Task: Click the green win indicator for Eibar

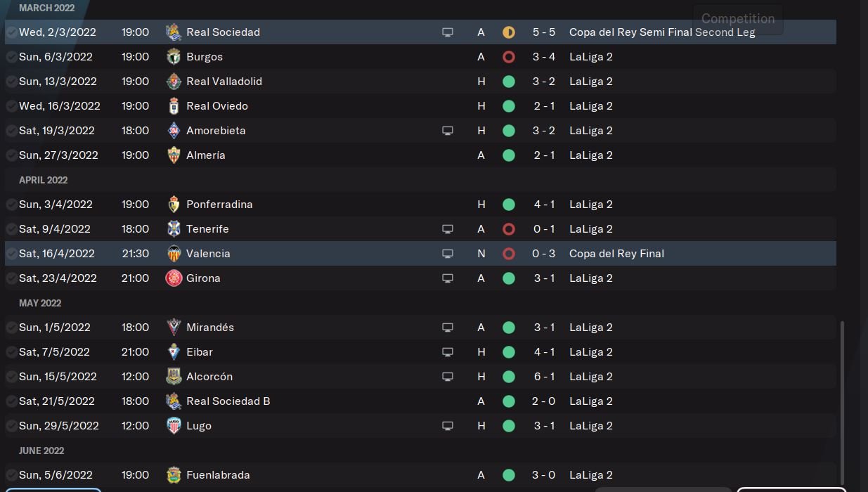Action: [509, 352]
